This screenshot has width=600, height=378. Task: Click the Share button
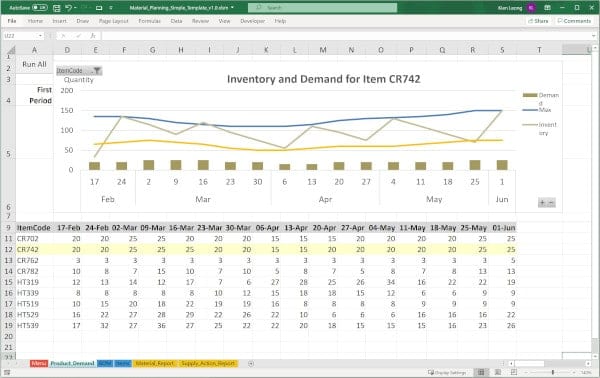pyautogui.click(x=538, y=21)
